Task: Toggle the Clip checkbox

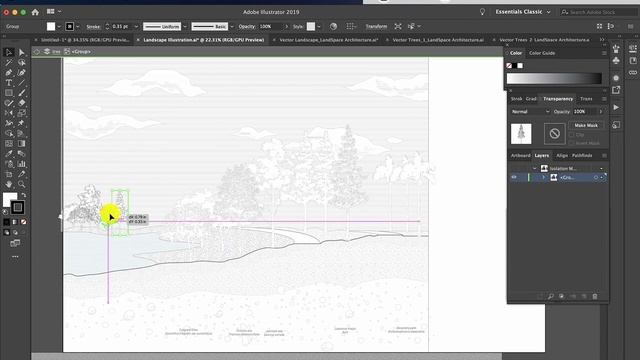Action: coord(571,135)
